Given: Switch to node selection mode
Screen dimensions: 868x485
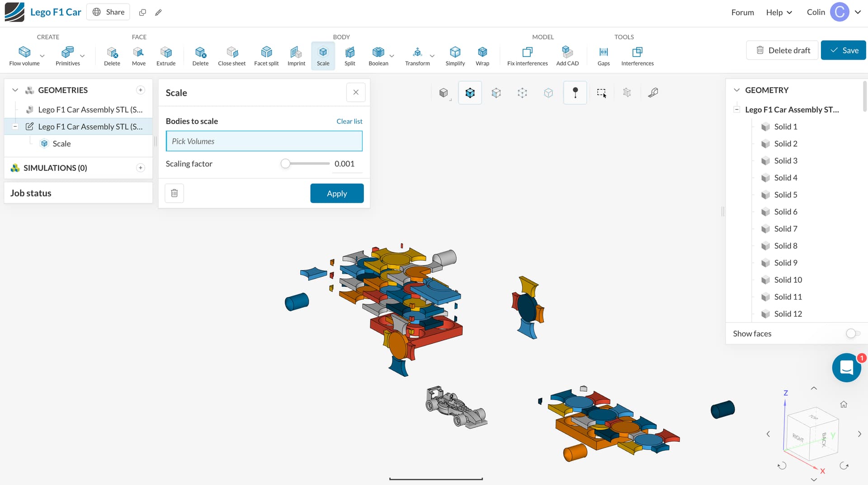Looking at the screenshot, I should pyautogui.click(x=522, y=93).
